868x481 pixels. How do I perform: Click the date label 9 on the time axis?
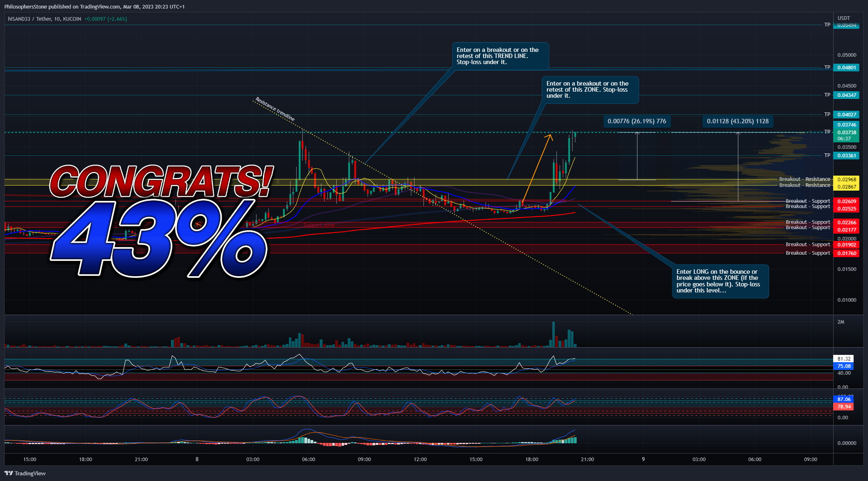click(643, 460)
